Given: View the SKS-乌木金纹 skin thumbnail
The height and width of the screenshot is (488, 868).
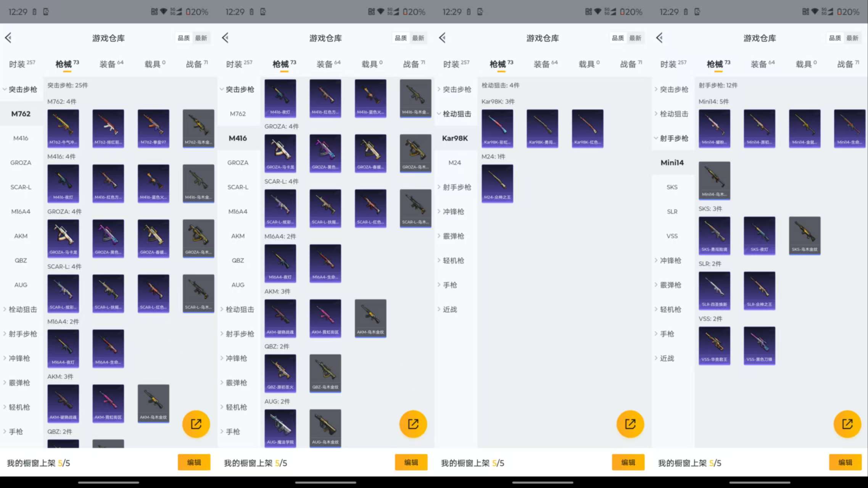Looking at the screenshot, I should tap(804, 236).
